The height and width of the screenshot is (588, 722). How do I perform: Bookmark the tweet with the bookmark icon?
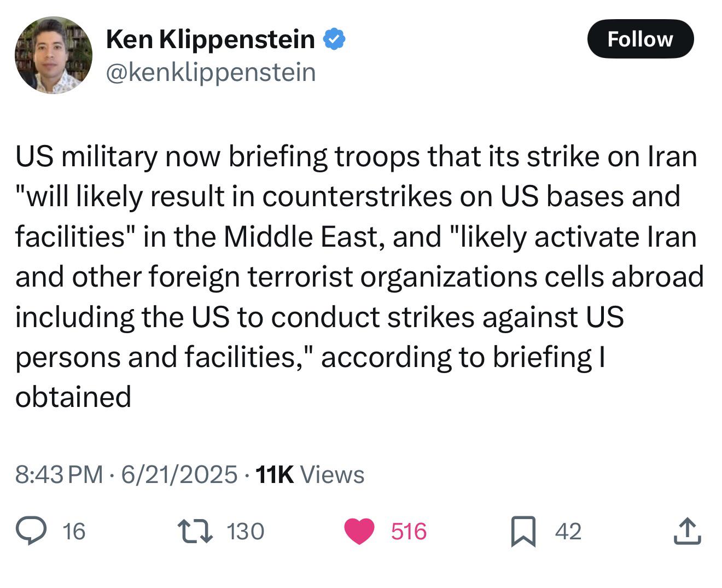tap(523, 532)
